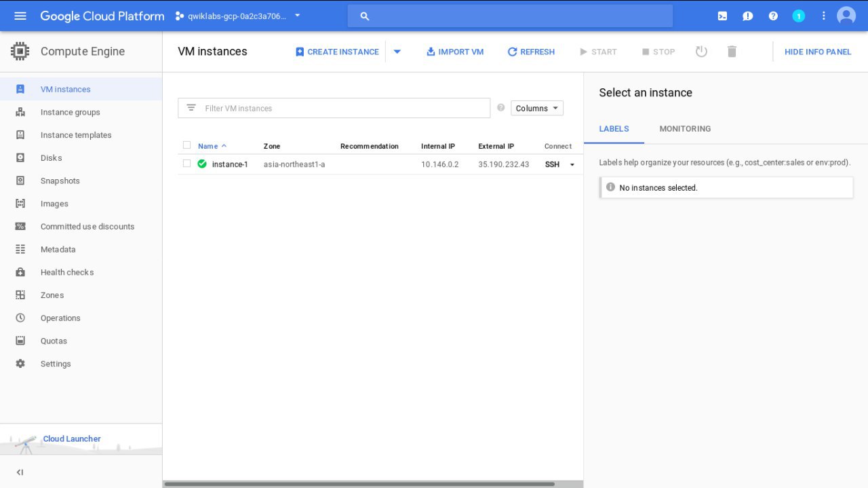Screen dimensions: 868x488
Task: Click the horizontal scrollbar at bottom
Action: [x=359, y=484]
